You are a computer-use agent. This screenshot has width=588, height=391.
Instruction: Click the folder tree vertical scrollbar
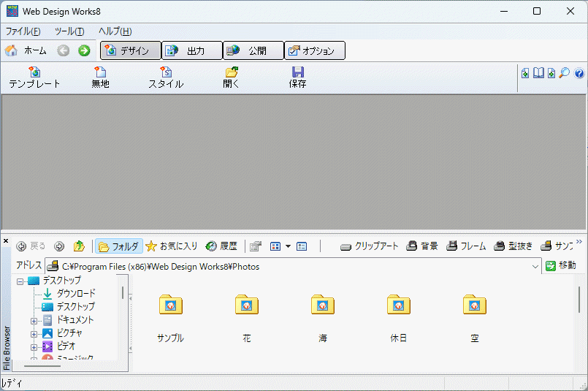pyautogui.click(x=123, y=292)
